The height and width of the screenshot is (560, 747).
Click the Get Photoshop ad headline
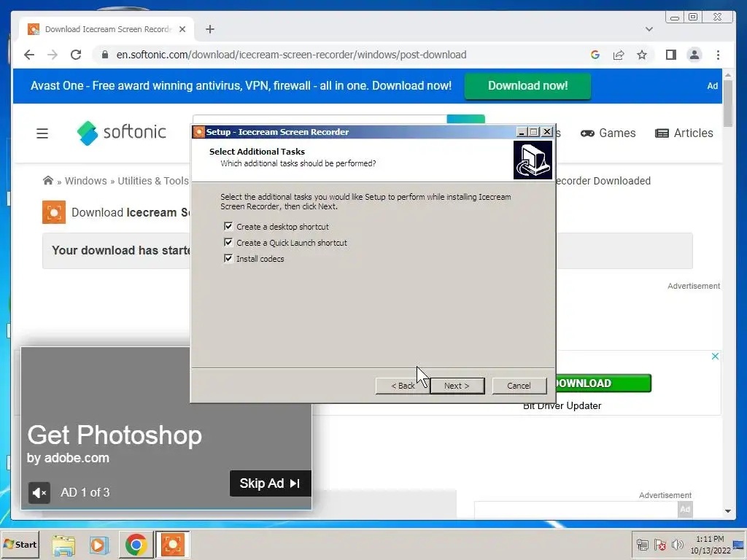point(115,435)
